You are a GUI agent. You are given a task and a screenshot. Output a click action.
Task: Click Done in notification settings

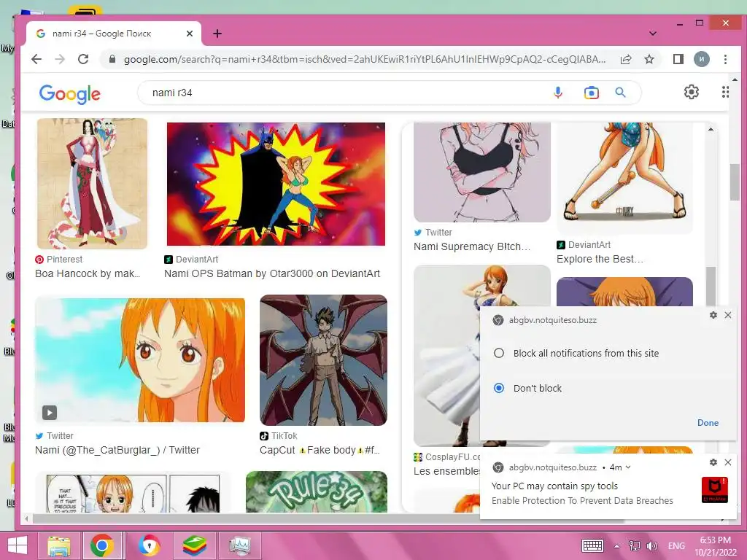coord(708,423)
